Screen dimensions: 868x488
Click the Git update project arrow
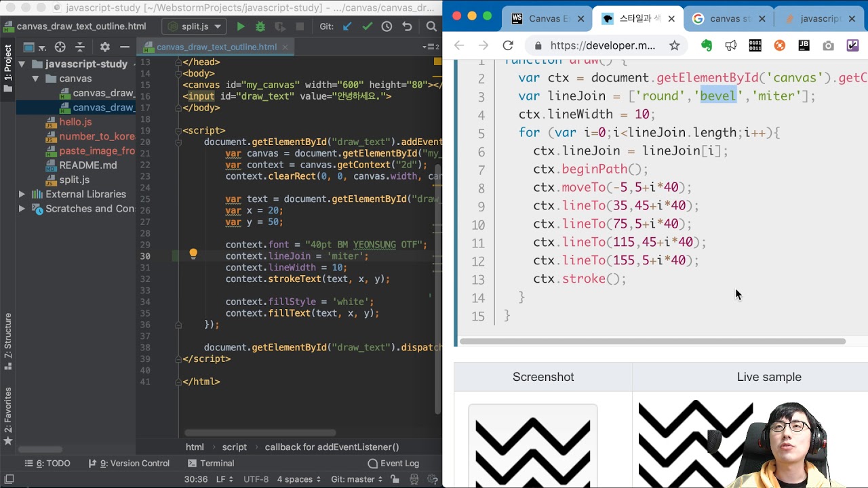[347, 26]
